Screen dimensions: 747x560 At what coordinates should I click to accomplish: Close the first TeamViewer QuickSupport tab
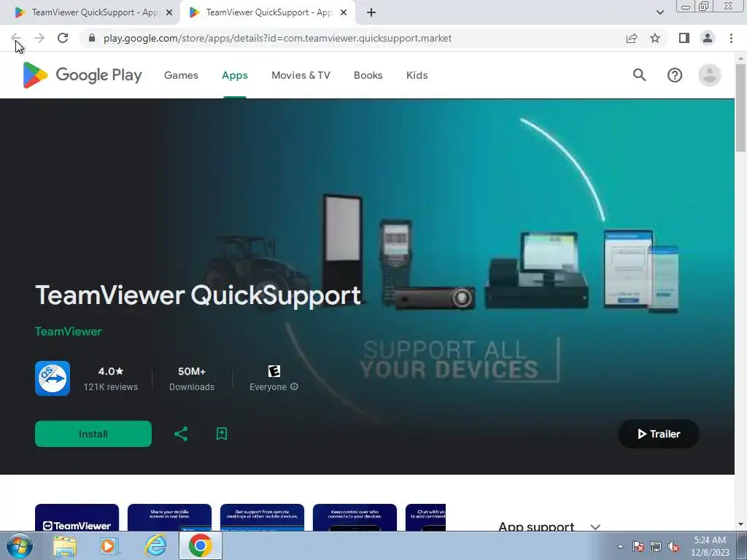coord(169,12)
